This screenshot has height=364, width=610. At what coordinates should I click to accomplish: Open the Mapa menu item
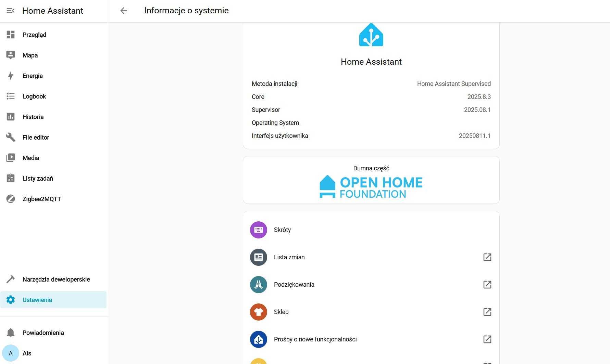pos(53,55)
